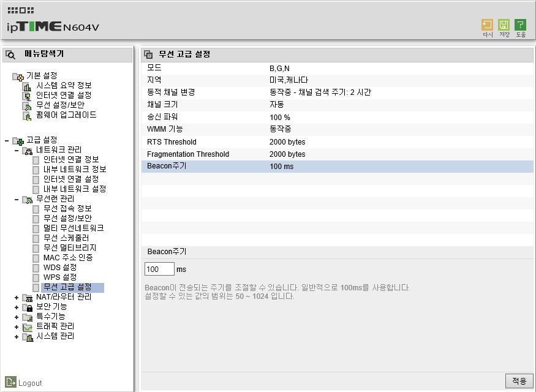Open 내부 네트워크 설정 page
Screen dimensions: 536x392
(75, 189)
